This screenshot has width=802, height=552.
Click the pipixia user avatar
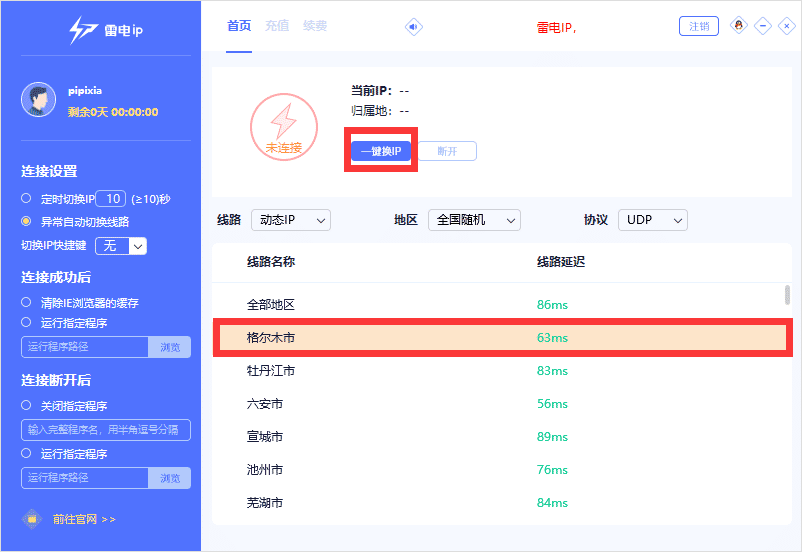(38, 99)
